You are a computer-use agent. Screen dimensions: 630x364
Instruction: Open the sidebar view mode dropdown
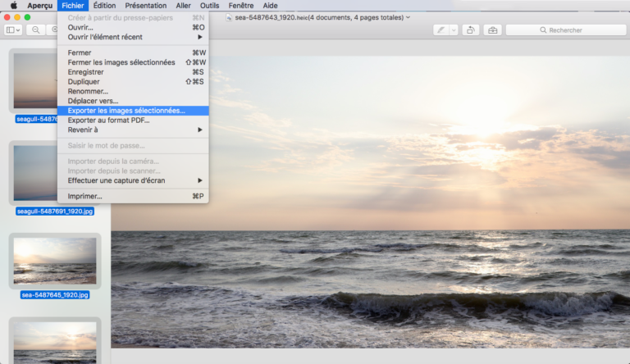14,30
